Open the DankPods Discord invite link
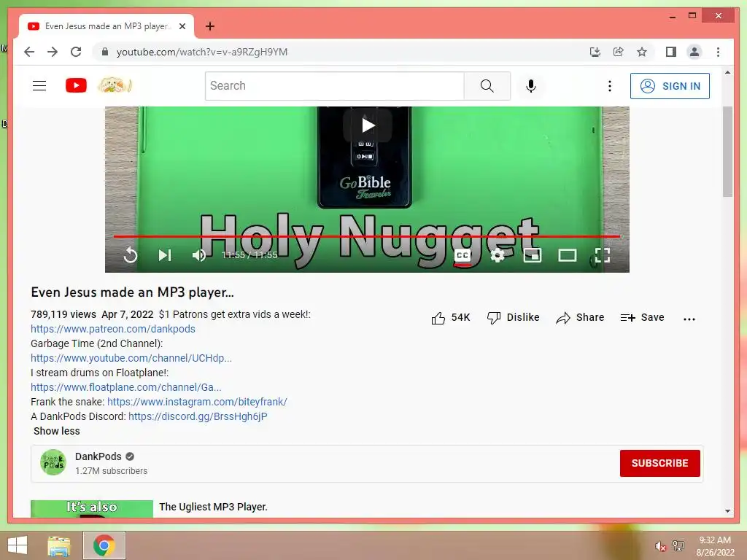 point(198,416)
